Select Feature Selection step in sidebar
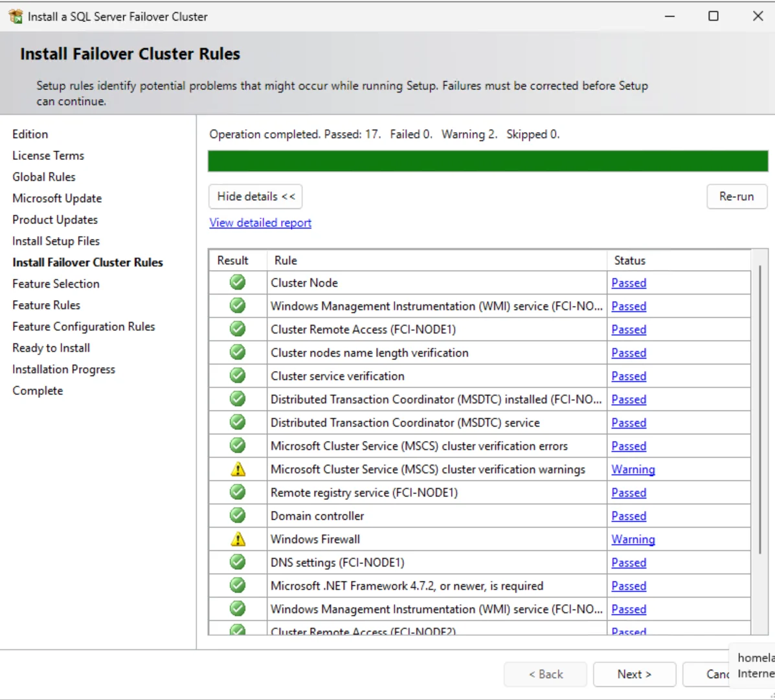Viewport: 775px width, 700px height. [x=56, y=284]
